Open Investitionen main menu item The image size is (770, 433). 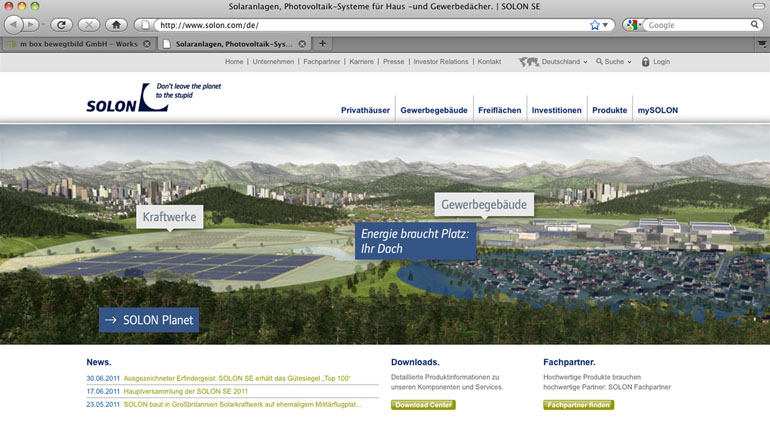(x=556, y=110)
